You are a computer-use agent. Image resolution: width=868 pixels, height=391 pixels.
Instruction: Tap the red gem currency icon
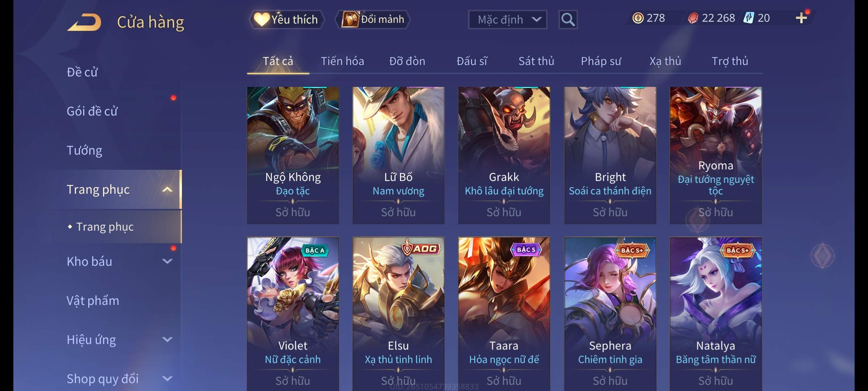[x=693, y=18]
